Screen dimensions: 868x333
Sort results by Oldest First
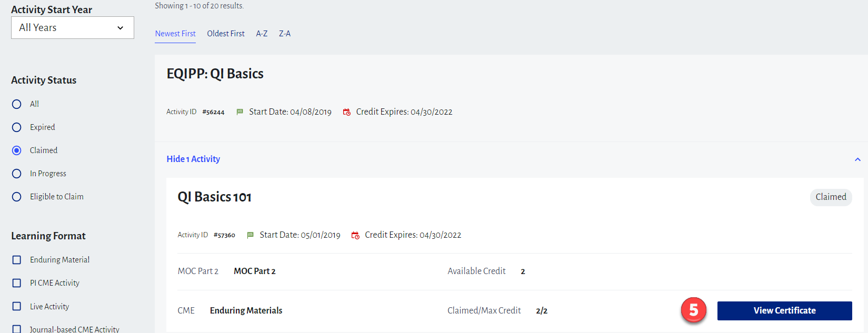pos(226,34)
